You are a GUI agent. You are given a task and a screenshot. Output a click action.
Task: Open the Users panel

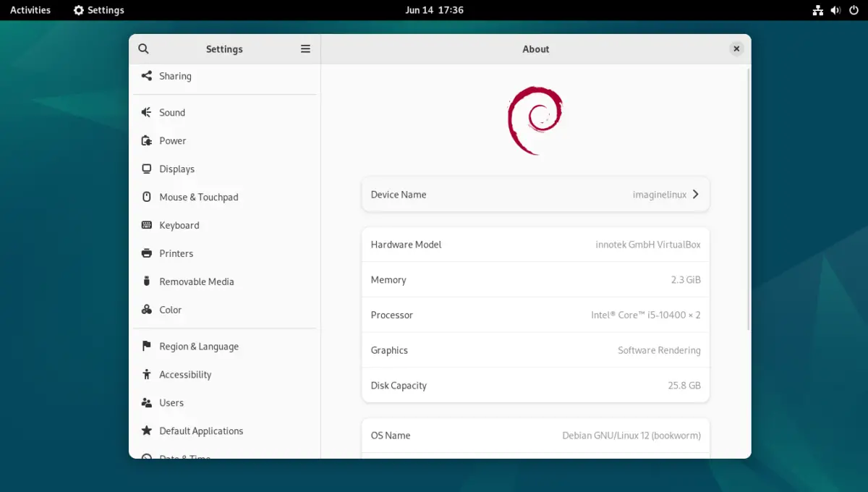click(225, 402)
